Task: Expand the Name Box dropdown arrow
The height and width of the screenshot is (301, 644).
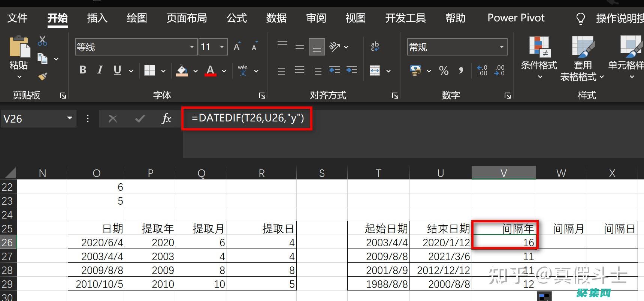Action: tap(69, 118)
